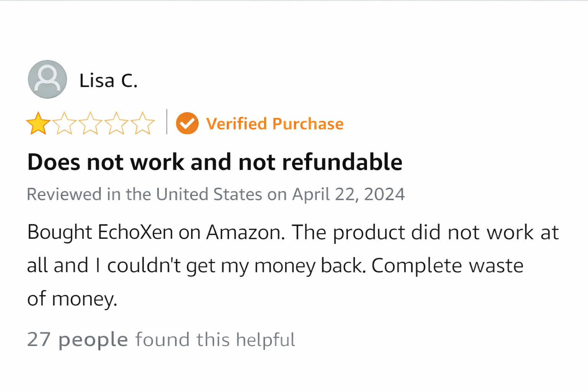
Task: Click the word 'EchoXen' in review
Action: (135, 232)
